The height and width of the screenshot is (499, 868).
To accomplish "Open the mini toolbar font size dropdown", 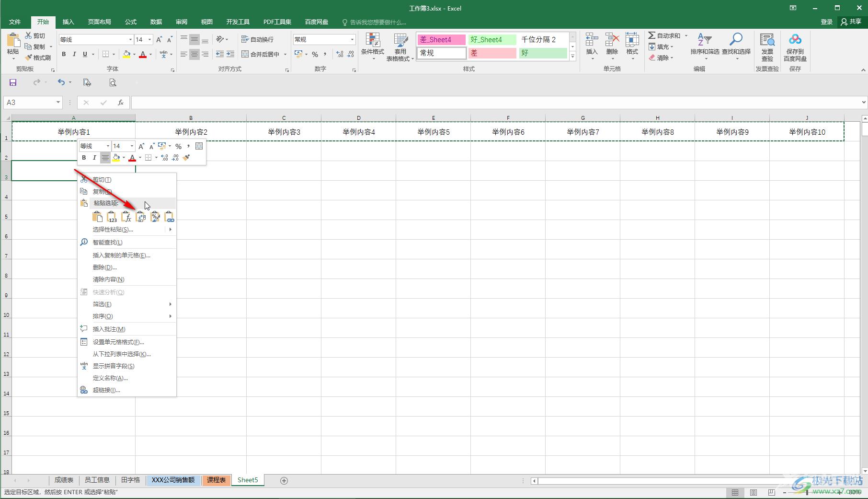I will (x=132, y=146).
